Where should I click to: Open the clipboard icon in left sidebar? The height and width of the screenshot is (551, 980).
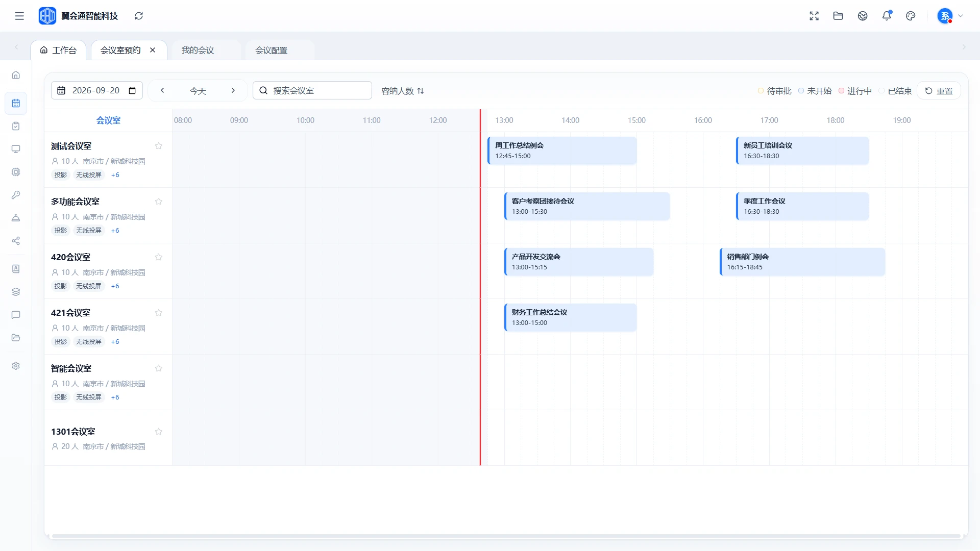[16, 126]
